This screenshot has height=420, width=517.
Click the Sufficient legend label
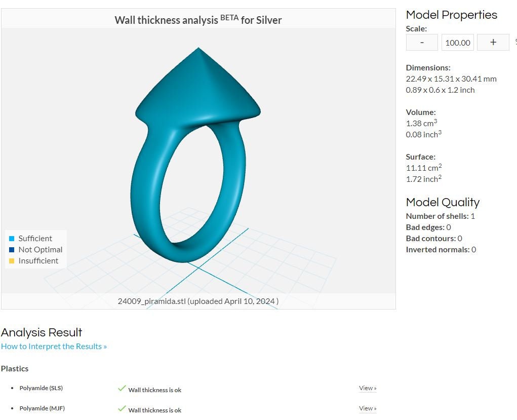point(35,239)
